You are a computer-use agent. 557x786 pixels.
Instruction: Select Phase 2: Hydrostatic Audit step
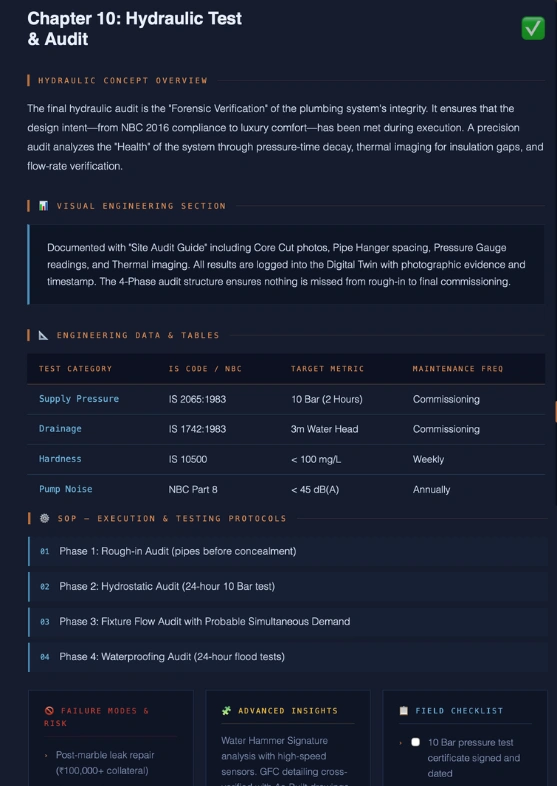pos(288,586)
